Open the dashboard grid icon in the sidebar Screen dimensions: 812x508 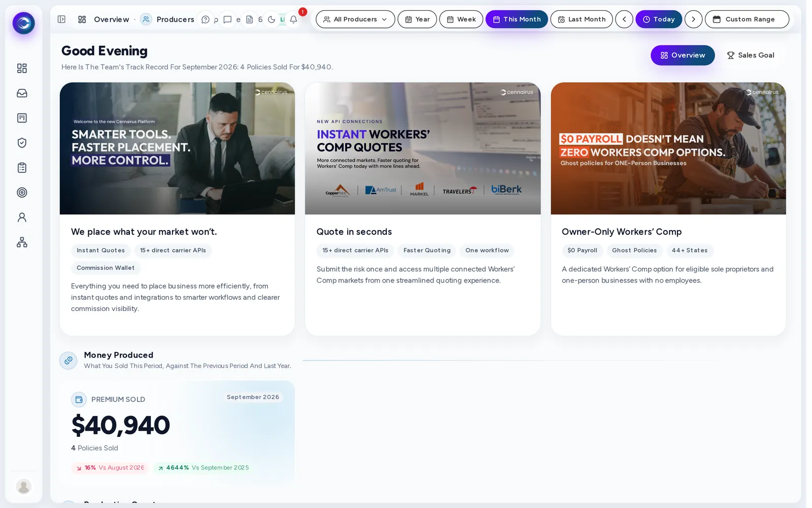coord(22,68)
